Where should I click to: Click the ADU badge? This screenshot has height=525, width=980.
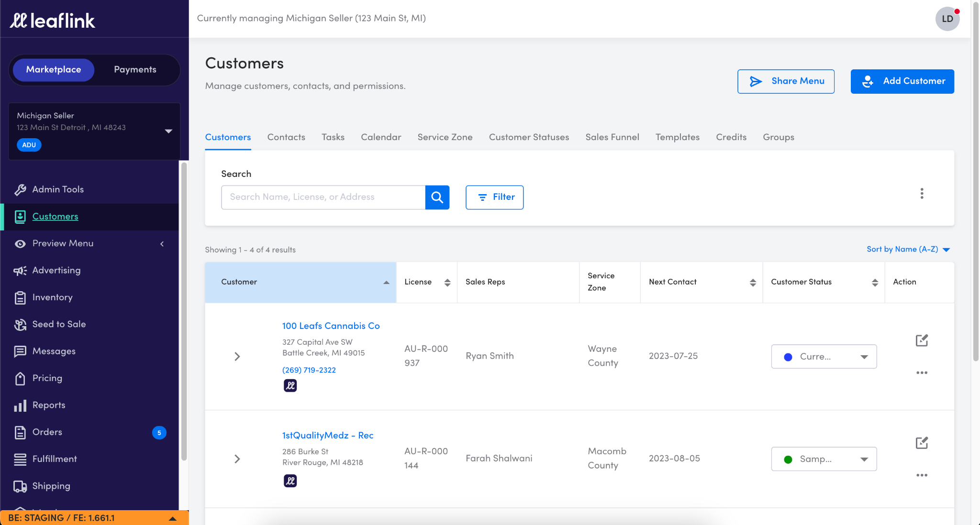(29, 145)
